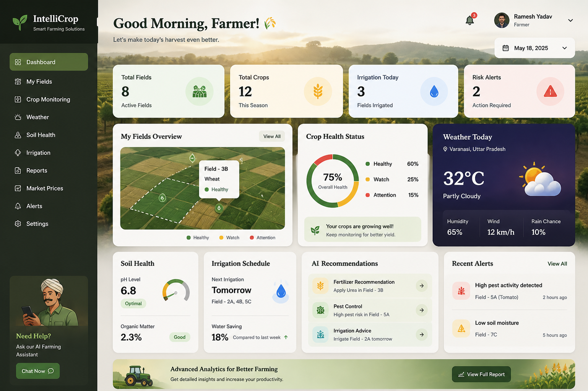Click the Irrigation Advice plant icon
This screenshot has height=391, width=588.
point(320,335)
